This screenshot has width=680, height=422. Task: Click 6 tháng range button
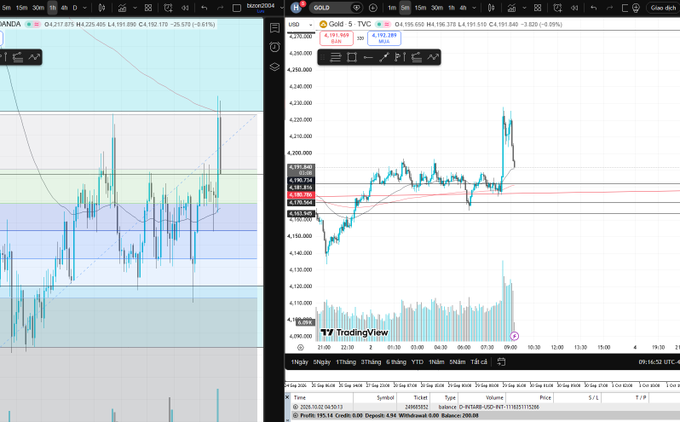point(396,362)
